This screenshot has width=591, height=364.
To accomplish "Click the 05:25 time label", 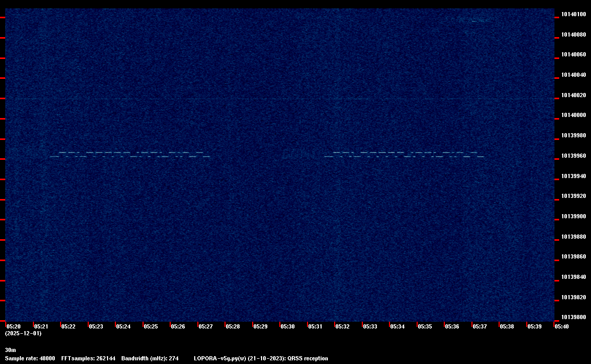I will 151,326.
